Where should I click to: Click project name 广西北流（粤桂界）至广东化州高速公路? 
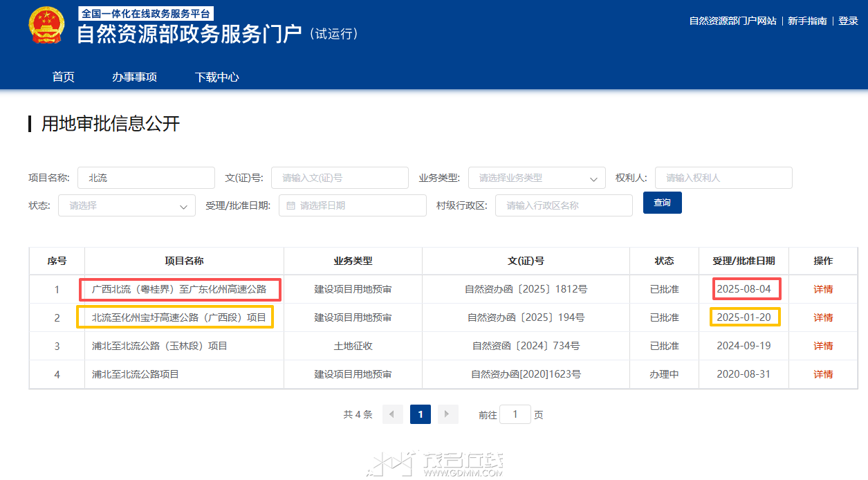pyautogui.click(x=179, y=289)
